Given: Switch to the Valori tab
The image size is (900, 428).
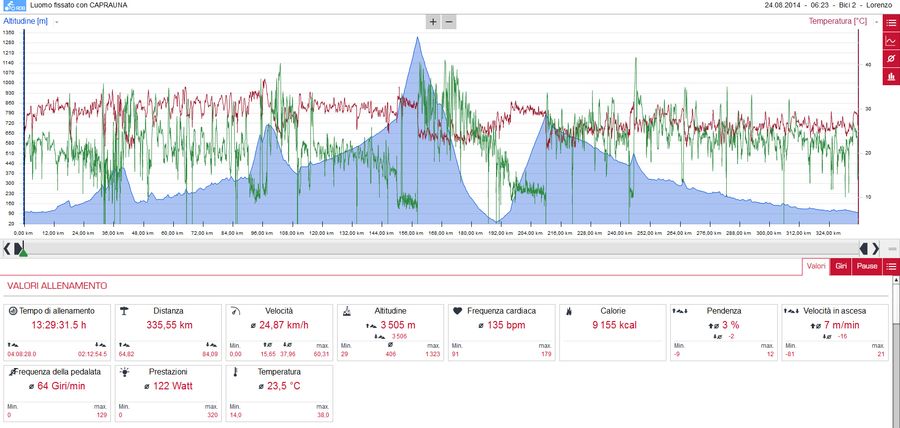Looking at the screenshot, I should click(816, 266).
